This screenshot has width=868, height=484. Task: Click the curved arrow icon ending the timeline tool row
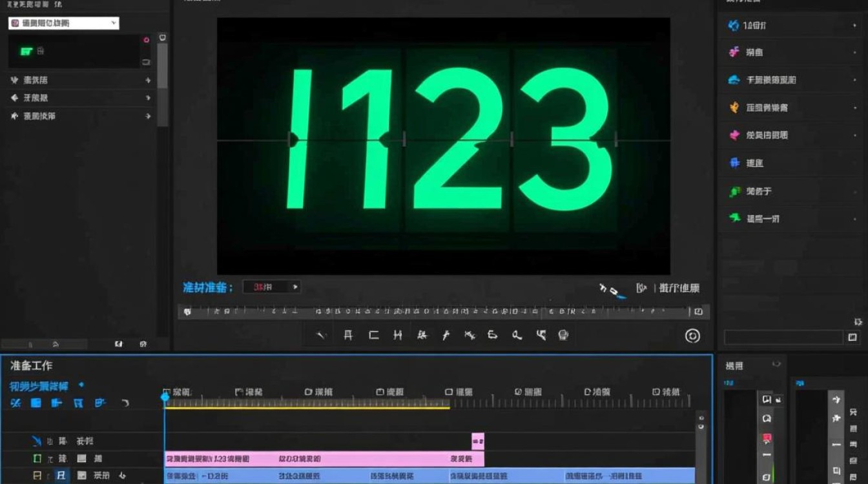pos(125,403)
